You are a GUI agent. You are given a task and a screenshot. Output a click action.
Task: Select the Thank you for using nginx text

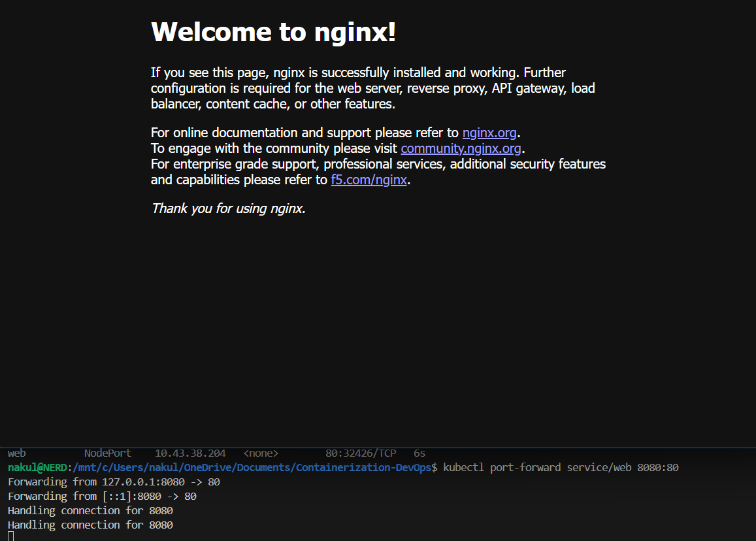click(227, 208)
